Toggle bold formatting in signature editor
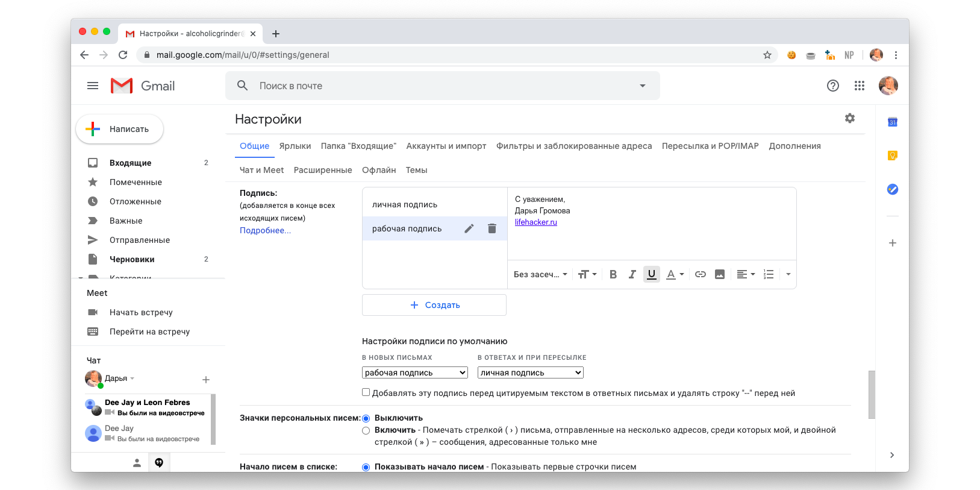The height and width of the screenshot is (490, 980). click(x=613, y=274)
